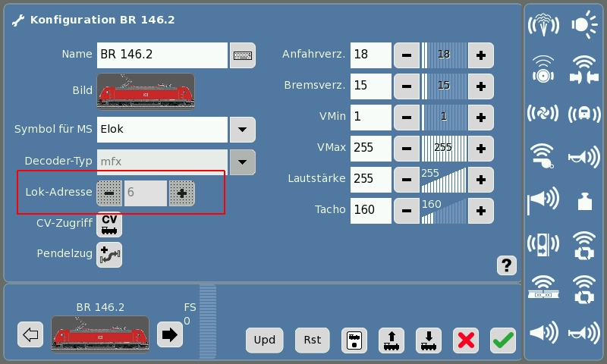Open the Decoder-Typ dropdown
607x364 pixels.
[x=242, y=162]
